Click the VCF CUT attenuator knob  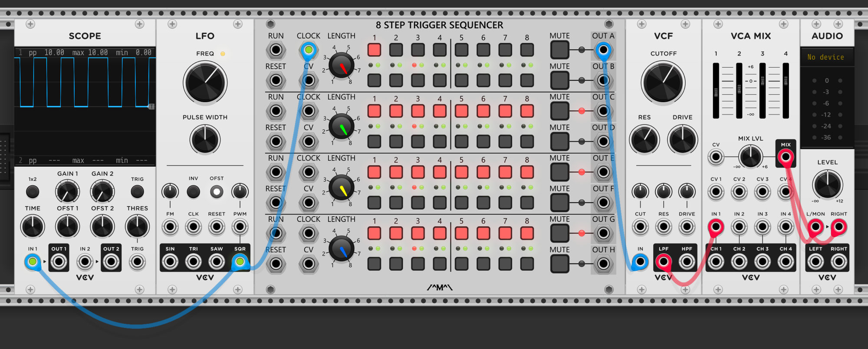[x=640, y=191]
